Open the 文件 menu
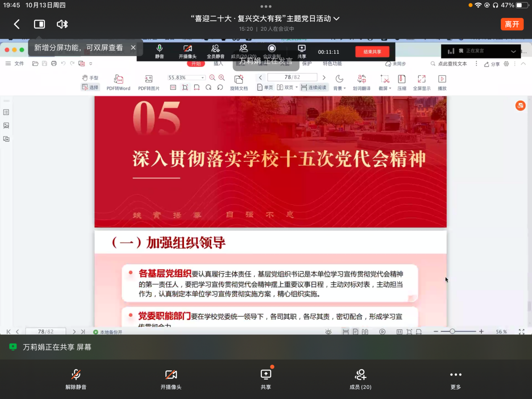 pos(15,63)
